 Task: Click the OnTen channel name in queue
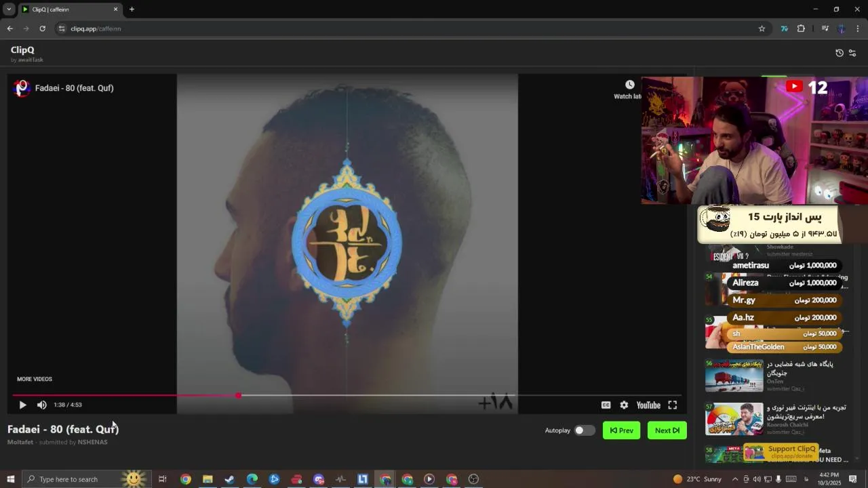[x=775, y=382]
